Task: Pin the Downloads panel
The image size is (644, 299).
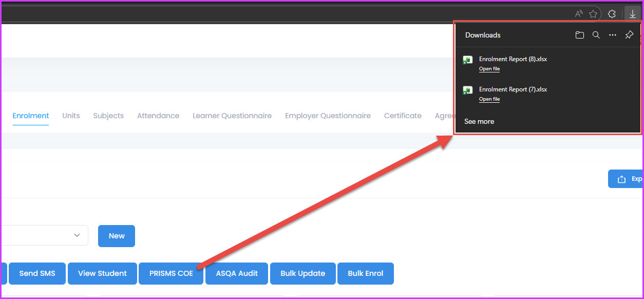Action: (629, 35)
